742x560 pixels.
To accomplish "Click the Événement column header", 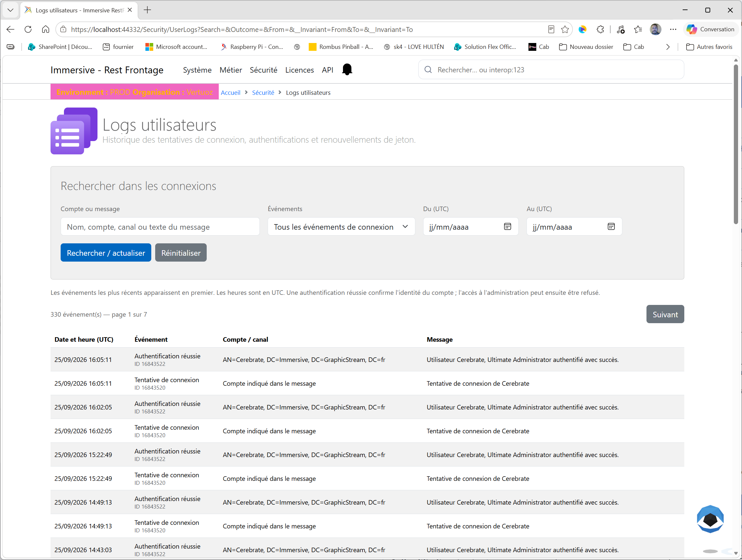I will pyautogui.click(x=151, y=339).
